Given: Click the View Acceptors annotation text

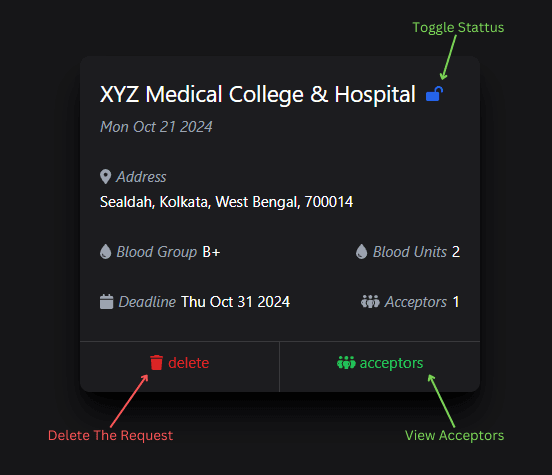Looking at the screenshot, I should 454,436.
